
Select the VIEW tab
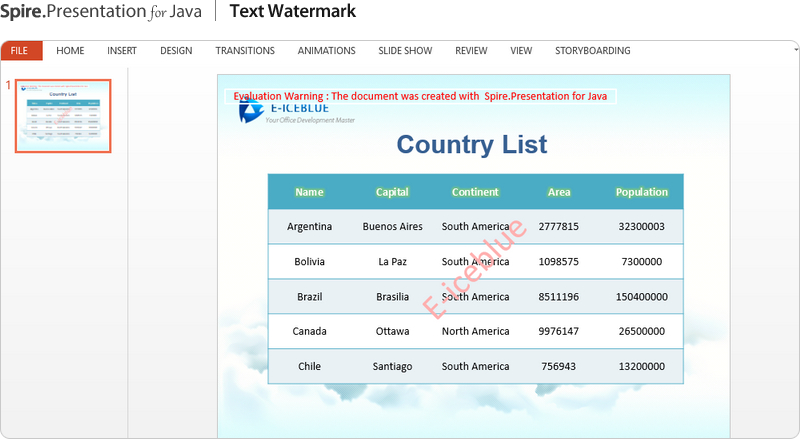[x=521, y=51]
